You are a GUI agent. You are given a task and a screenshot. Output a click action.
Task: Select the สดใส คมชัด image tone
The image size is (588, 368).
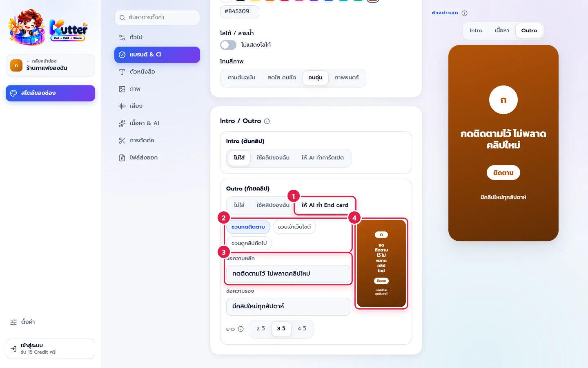click(282, 78)
